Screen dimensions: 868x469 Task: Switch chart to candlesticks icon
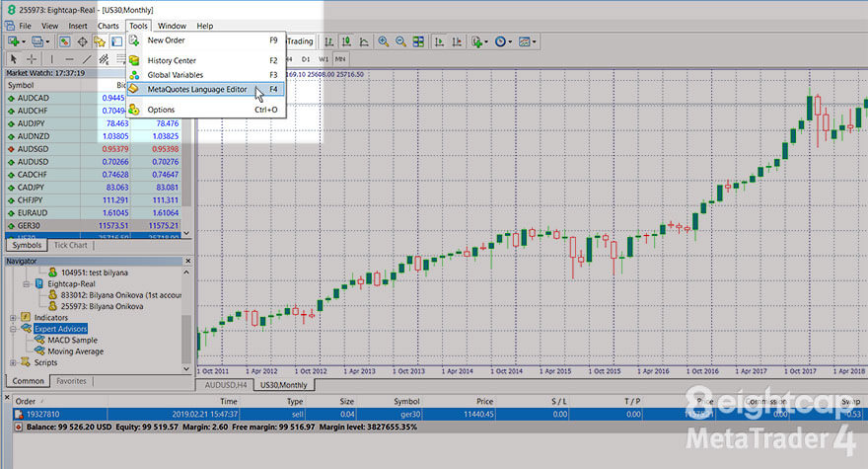346,41
